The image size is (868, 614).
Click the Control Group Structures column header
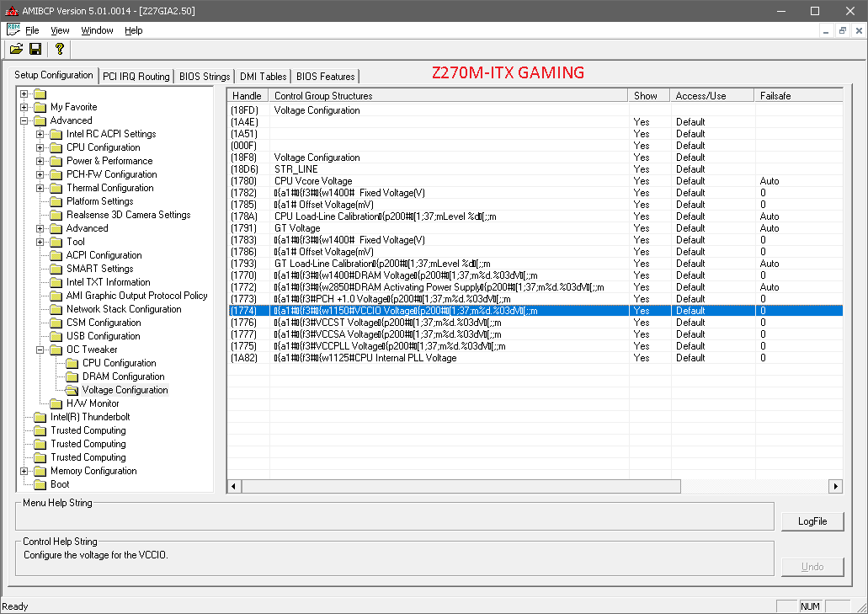pos(449,96)
